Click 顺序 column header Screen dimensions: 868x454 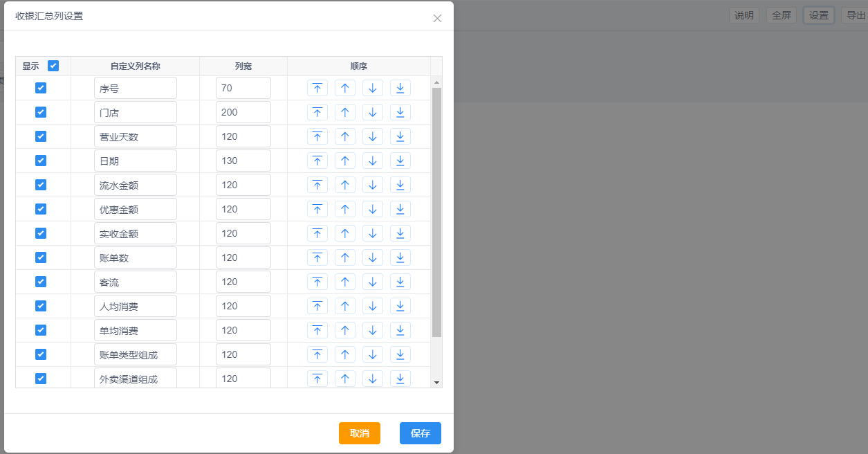[x=359, y=66]
